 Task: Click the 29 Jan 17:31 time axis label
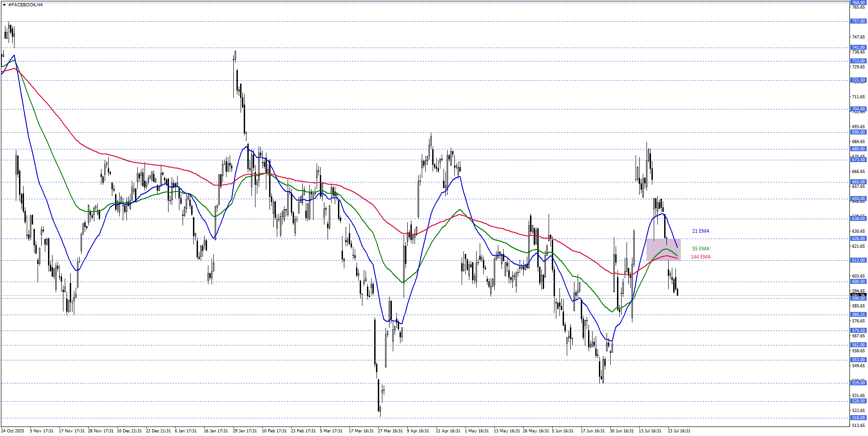(245, 431)
